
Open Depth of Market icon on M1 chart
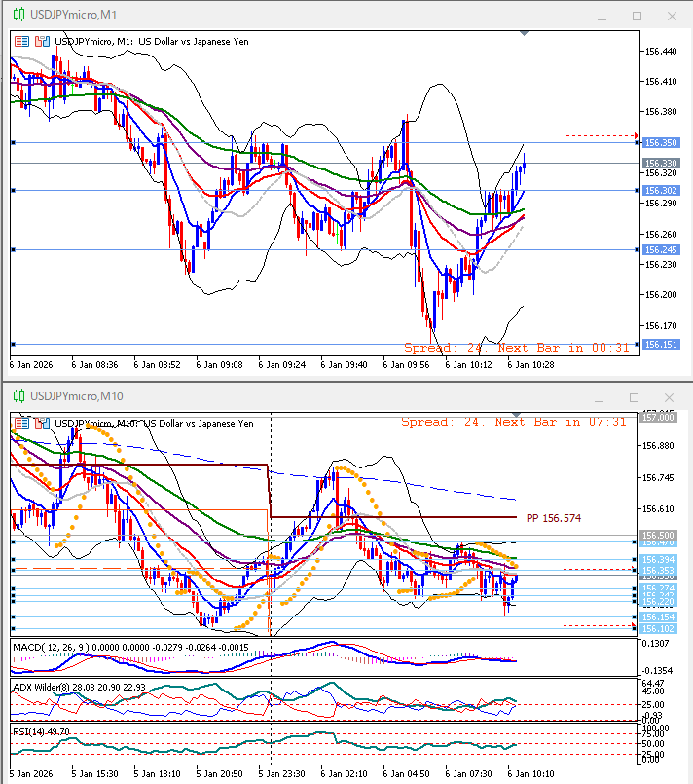[x=41, y=42]
